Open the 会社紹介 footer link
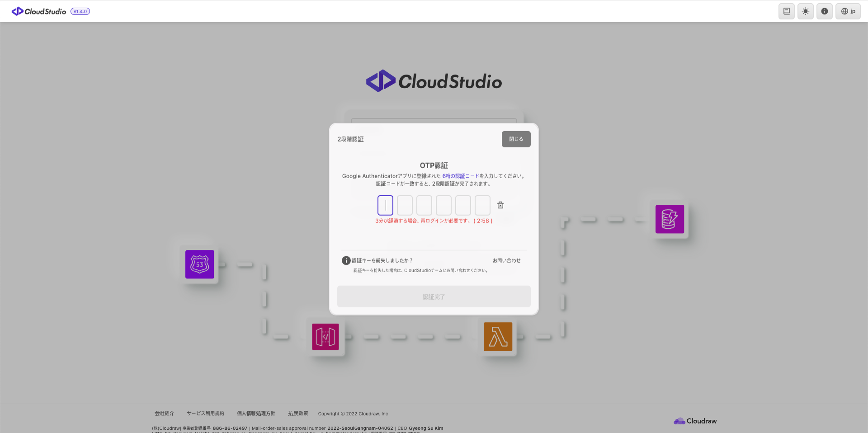868x433 pixels. [x=164, y=414]
